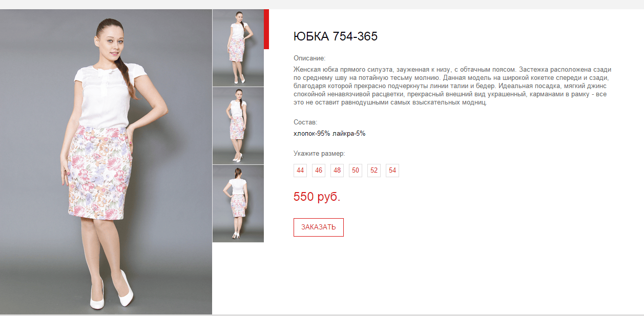This screenshot has width=644, height=316.
Task: Select the top thumbnail showing the front view
Action: 238,48
